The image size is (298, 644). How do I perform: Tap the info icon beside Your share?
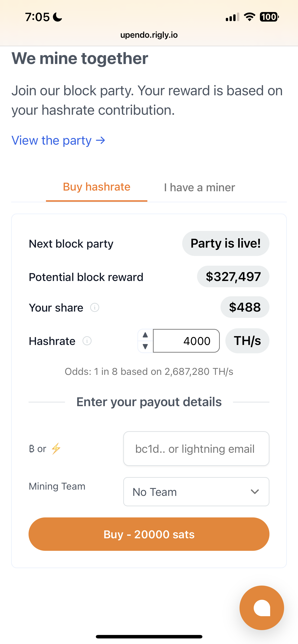(95, 307)
